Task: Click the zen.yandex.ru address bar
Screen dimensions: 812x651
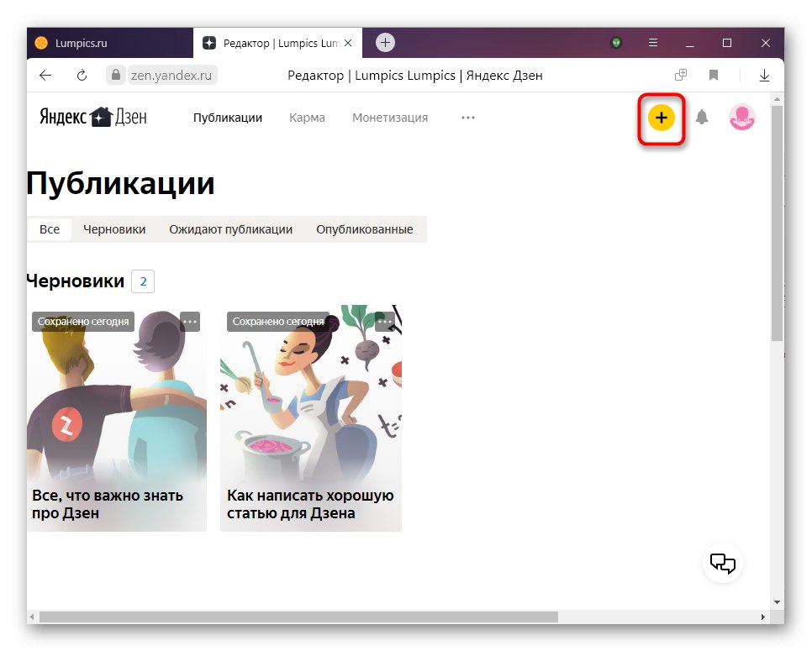Action: 172,75
